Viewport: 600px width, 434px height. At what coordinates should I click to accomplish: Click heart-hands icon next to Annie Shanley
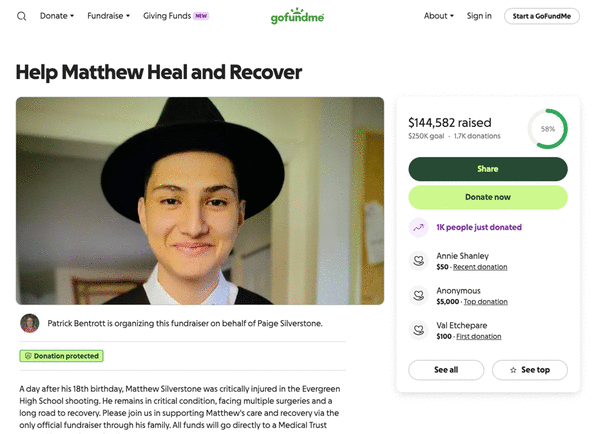point(419,261)
